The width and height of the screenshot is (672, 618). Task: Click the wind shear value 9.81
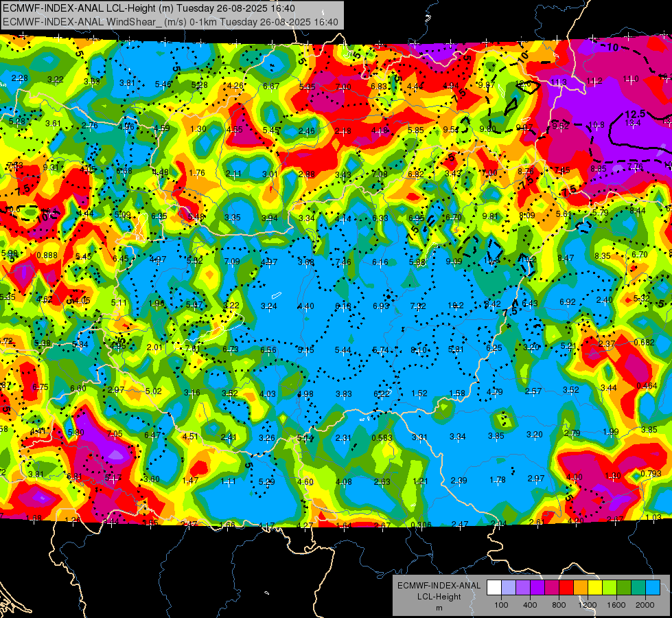(490, 216)
